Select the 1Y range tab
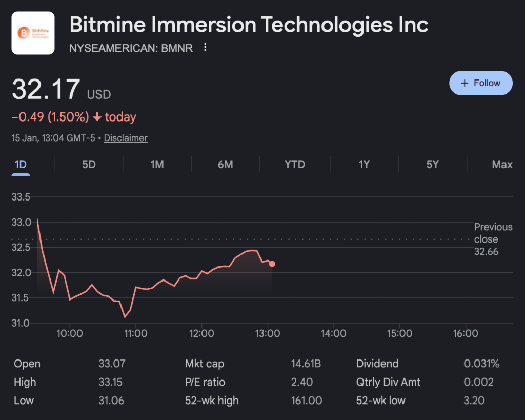The image size is (525, 420). [x=364, y=164]
